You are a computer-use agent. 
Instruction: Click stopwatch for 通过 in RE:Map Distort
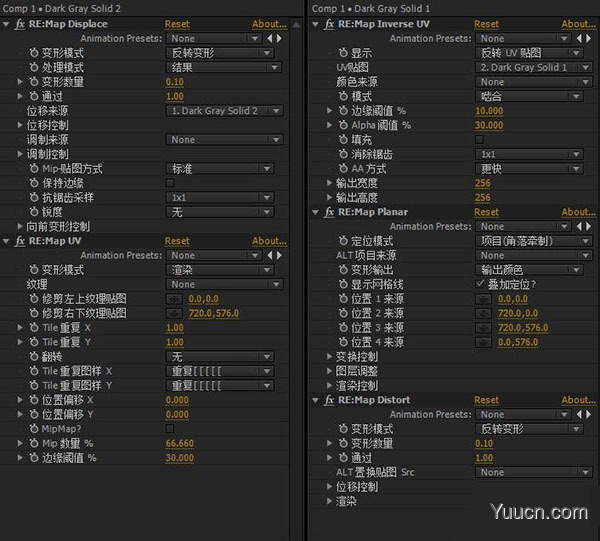[x=343, y=458]
